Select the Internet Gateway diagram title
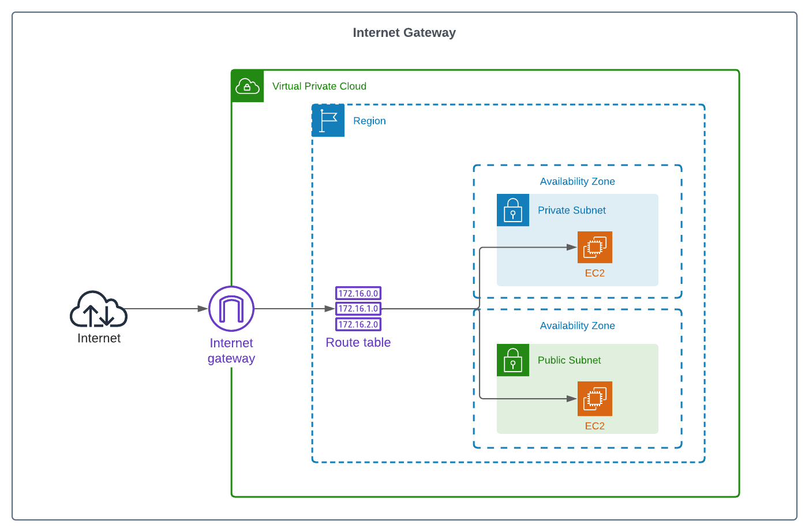This screenshot has height=532, width=809. (404, 32)
